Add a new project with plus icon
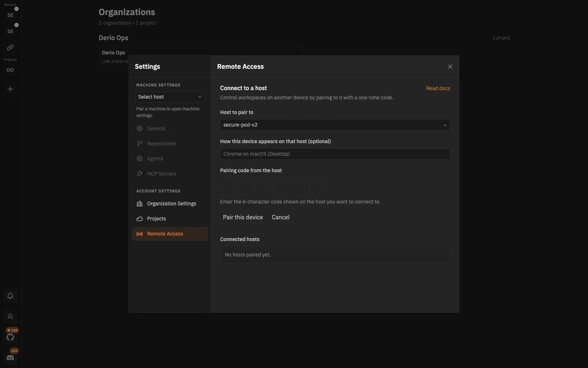This screenshot has height=368, width=588. (10, 89)
